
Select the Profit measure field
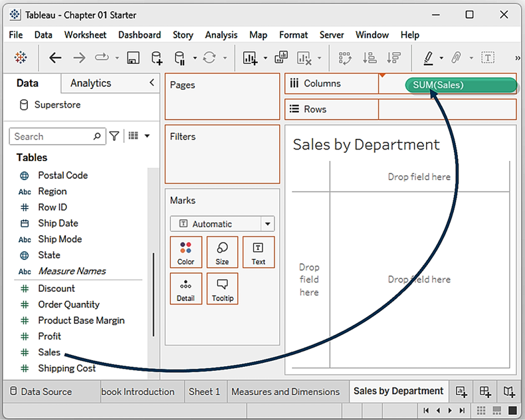click(x=50, y=336)
